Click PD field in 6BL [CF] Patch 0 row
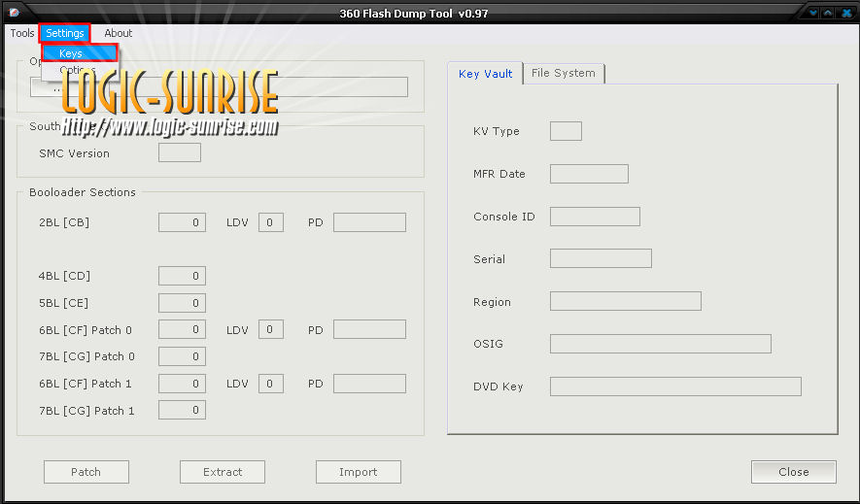 369,329
